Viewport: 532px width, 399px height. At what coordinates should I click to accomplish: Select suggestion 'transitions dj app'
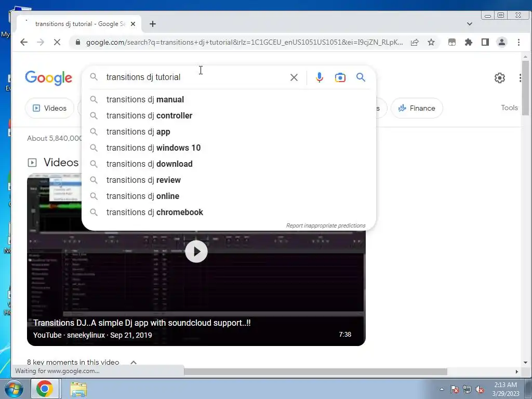click(x=229, y=131)
